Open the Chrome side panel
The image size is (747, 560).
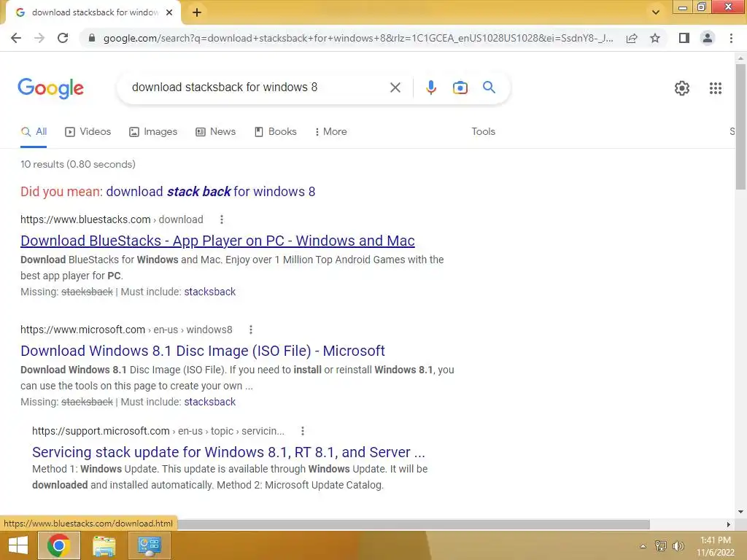coord(684,38)
